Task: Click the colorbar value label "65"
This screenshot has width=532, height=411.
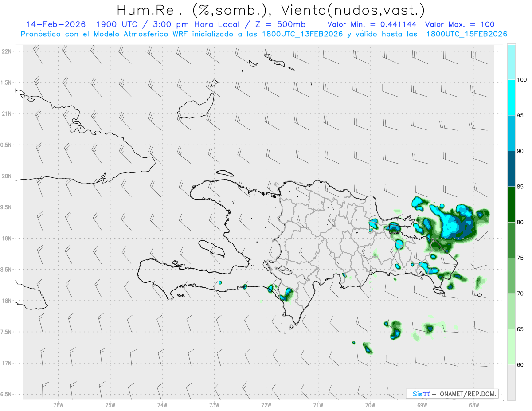Action: [x=520, y=329]
